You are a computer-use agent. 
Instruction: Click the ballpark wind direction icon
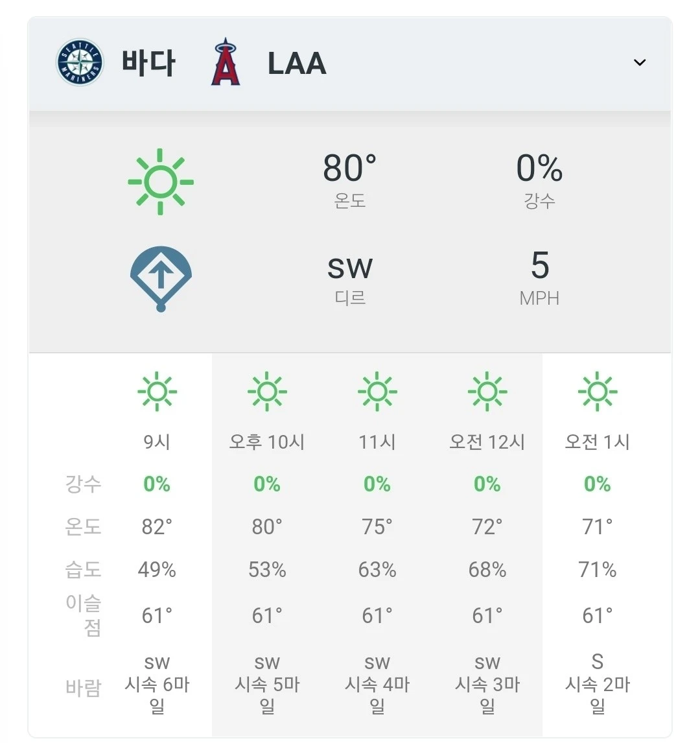pyautogui.click(x=161, y=279)
